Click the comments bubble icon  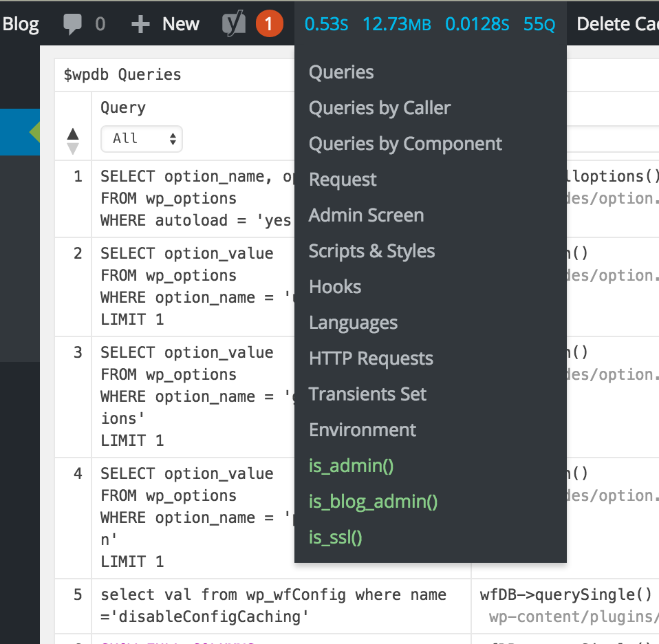(72, 24)
